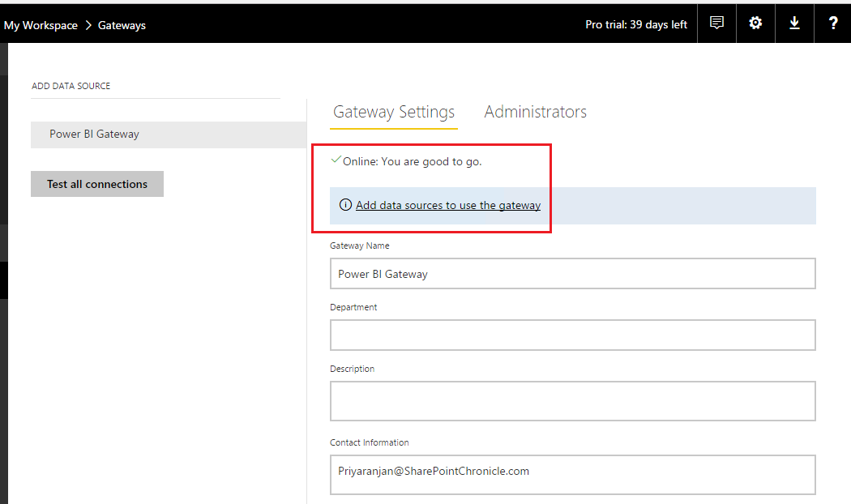
Task: Open the settings gear menu
Action: coord(755,23)
